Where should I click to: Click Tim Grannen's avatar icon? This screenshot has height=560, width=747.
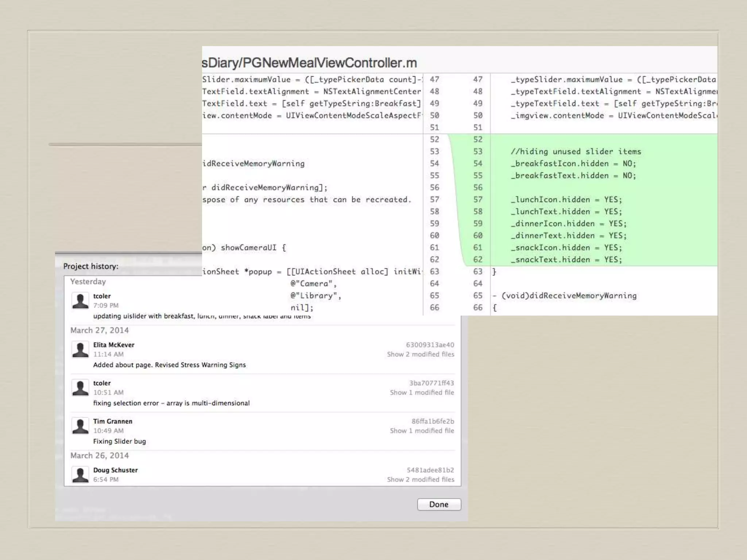pyautogui.click(x=80, y=426)
